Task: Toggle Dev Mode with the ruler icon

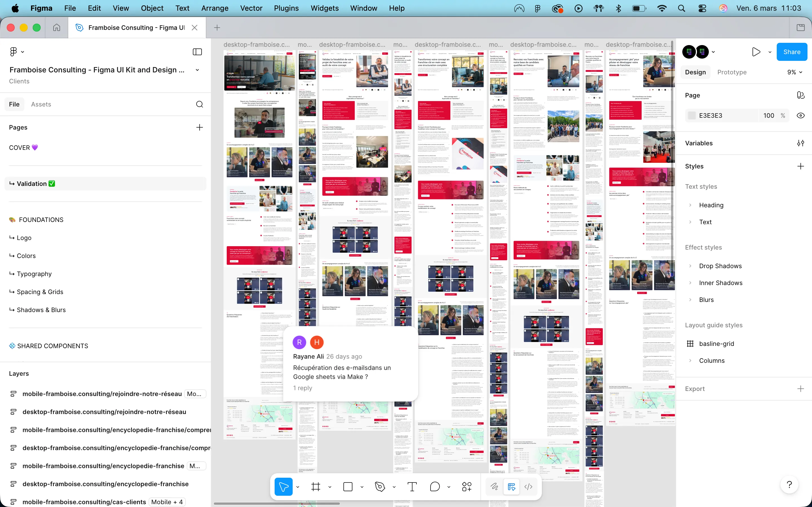Action: click(x=511, y=486)
